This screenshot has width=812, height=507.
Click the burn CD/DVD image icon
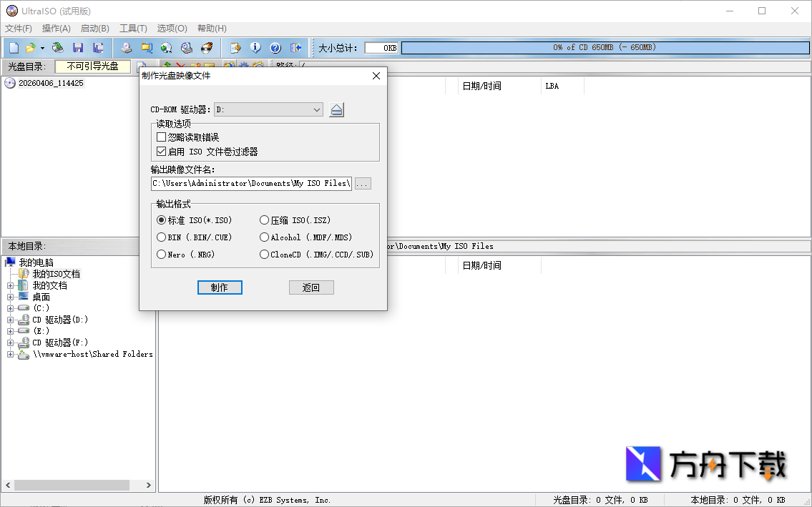tap(207, 47)
